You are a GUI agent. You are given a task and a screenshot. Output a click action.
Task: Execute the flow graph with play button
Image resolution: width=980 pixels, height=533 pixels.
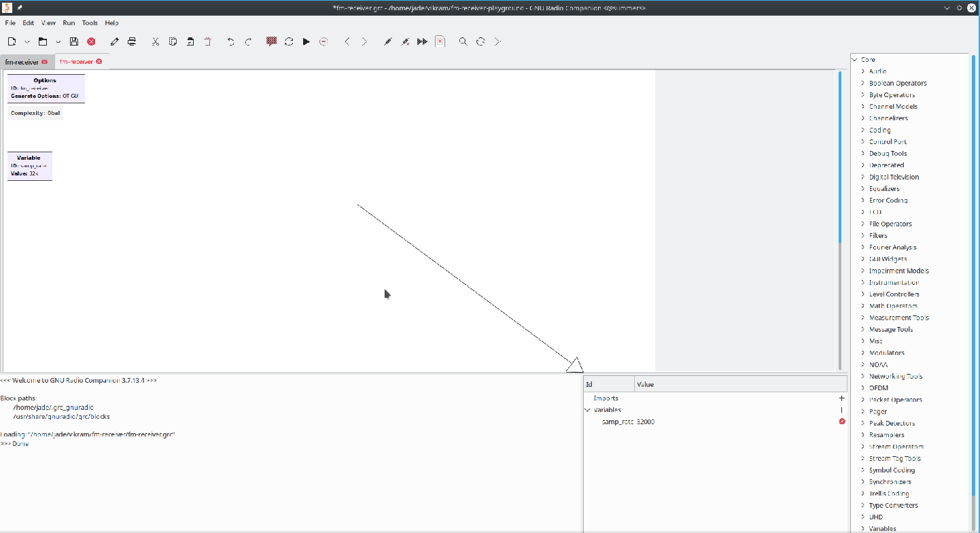[x=306, y=41]
